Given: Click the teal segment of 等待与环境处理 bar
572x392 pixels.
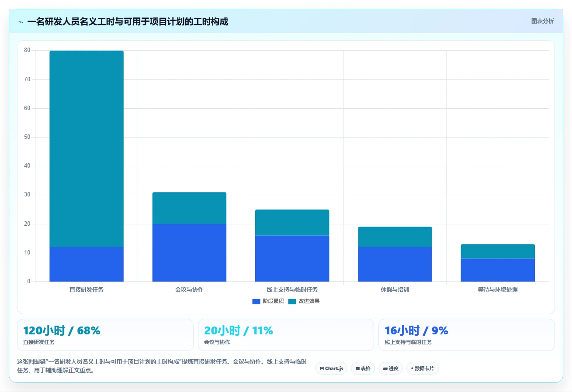Looking at the screenshot, I should [498, 251].
